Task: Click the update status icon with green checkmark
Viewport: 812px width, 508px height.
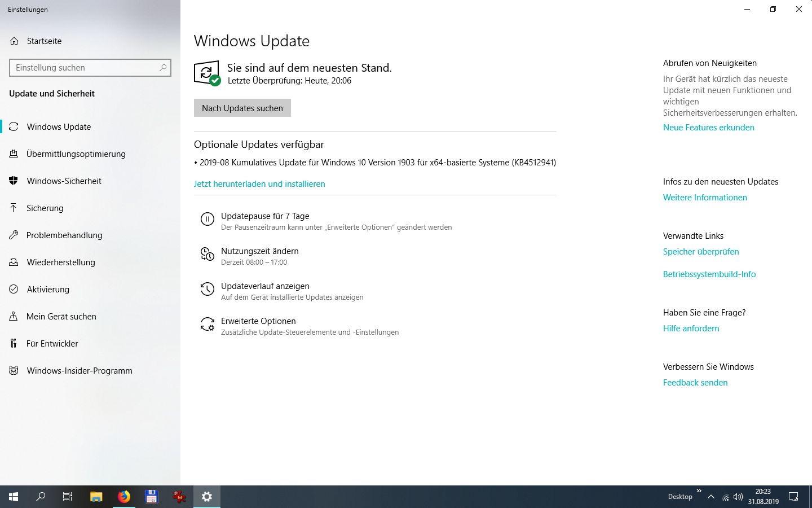Action: click(x=207, y=73)
